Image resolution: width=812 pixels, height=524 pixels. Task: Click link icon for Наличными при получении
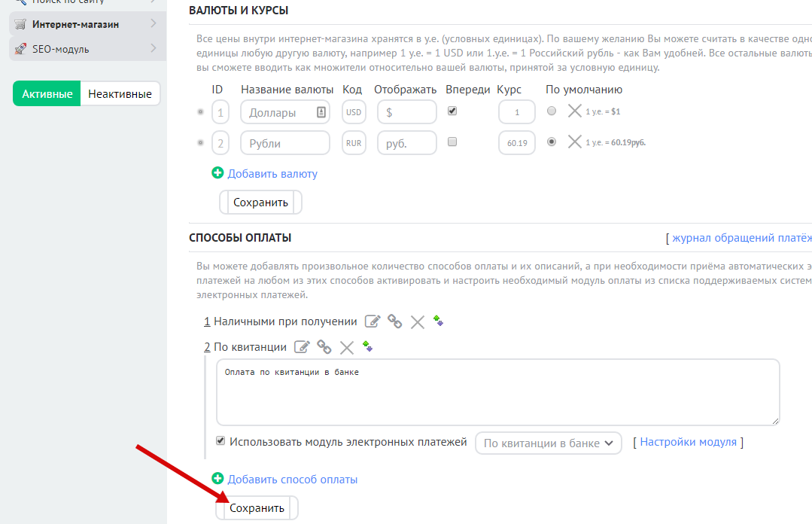(395, 321)
